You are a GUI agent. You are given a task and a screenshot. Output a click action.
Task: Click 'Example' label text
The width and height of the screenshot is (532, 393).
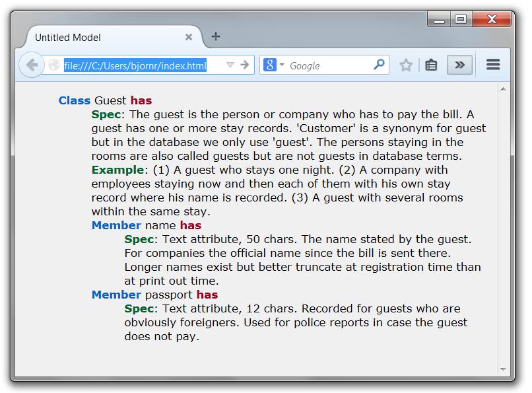click(117, 170)
